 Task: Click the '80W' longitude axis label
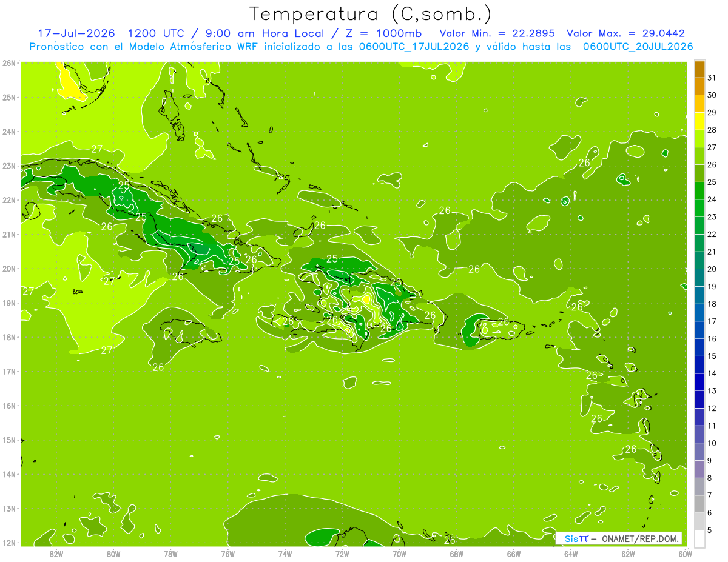coord(113,554)
